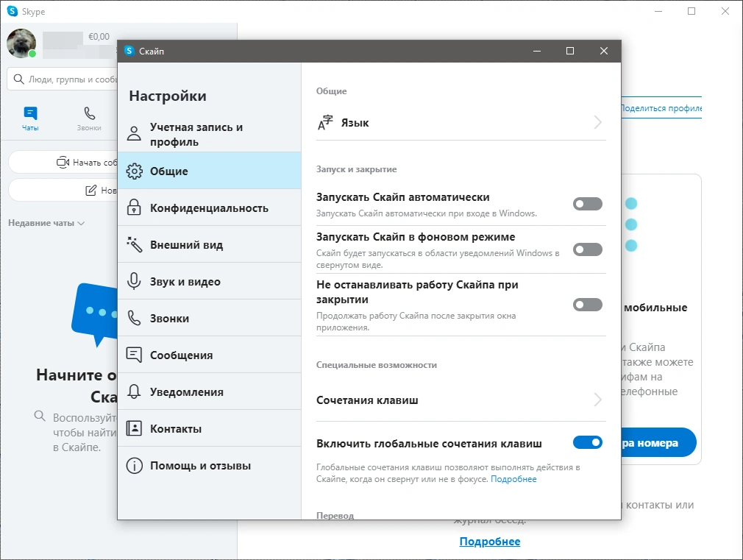The height and width of the screenshot is (560, 743).
Task: Click the Начать собрание button
Action: (x=63, y=162)
